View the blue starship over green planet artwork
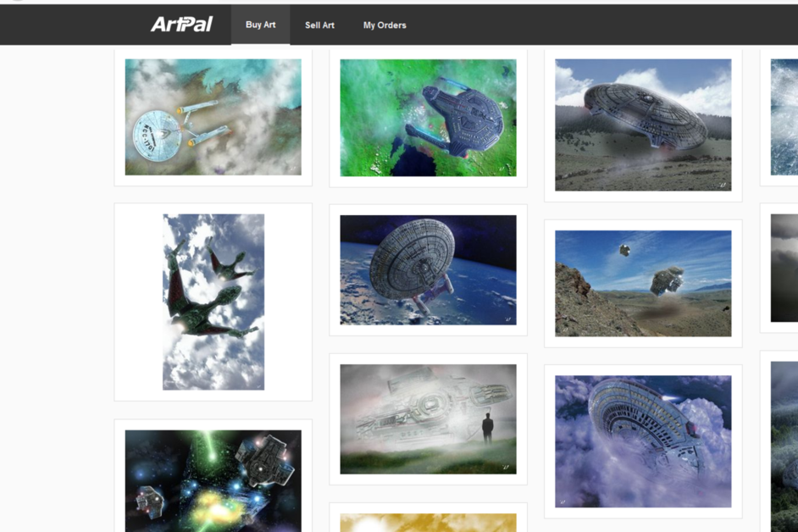The height and width of the screenshot is (532, 798). 428,118
